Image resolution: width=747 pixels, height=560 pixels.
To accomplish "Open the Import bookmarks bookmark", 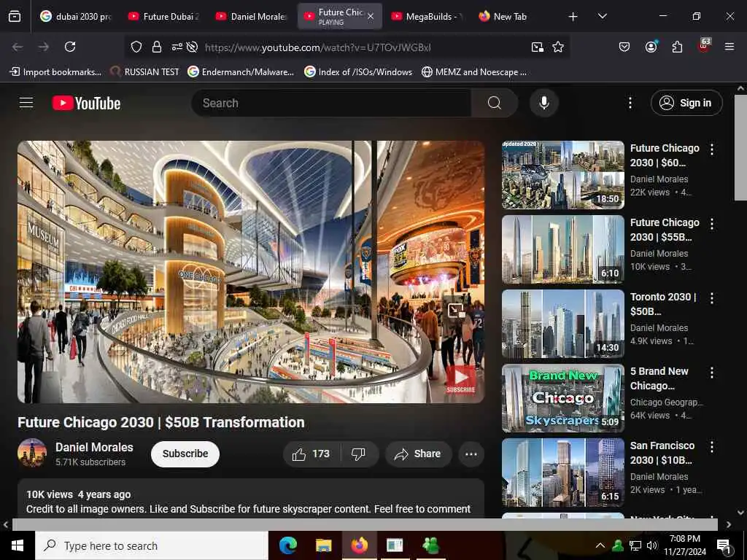I will [55, 72].
